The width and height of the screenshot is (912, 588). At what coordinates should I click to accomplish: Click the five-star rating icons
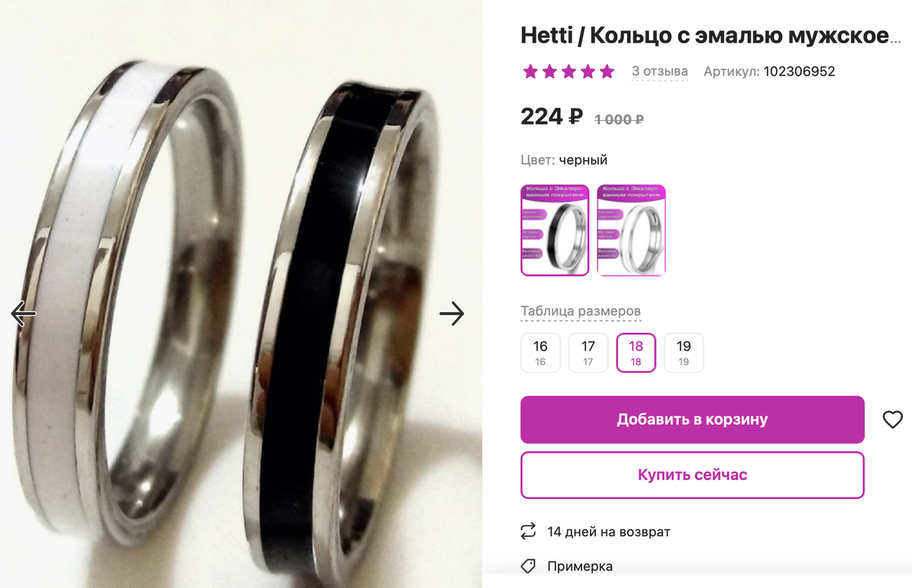pos(568,71)
